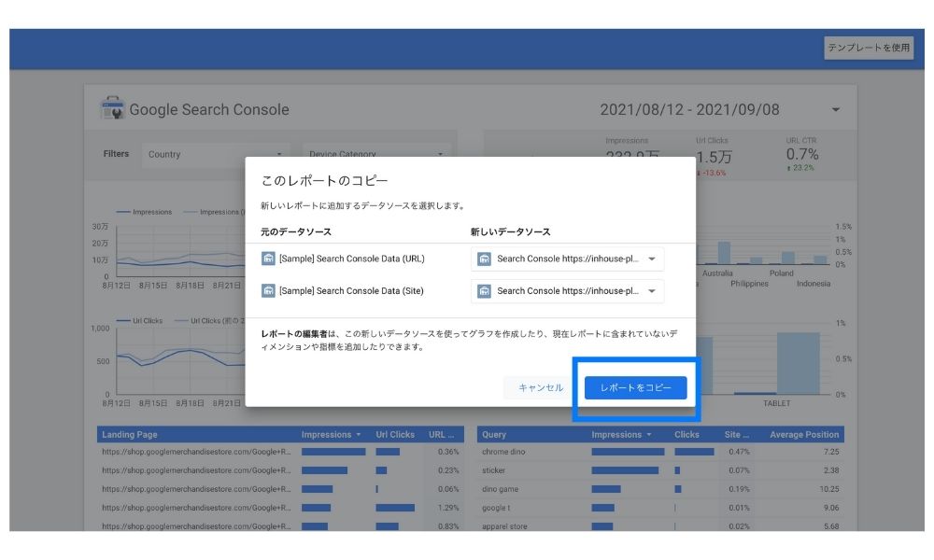The image size is (934, 560).
Task: Click [Sample] Search Console Data (Site) text
Action: 351,291
